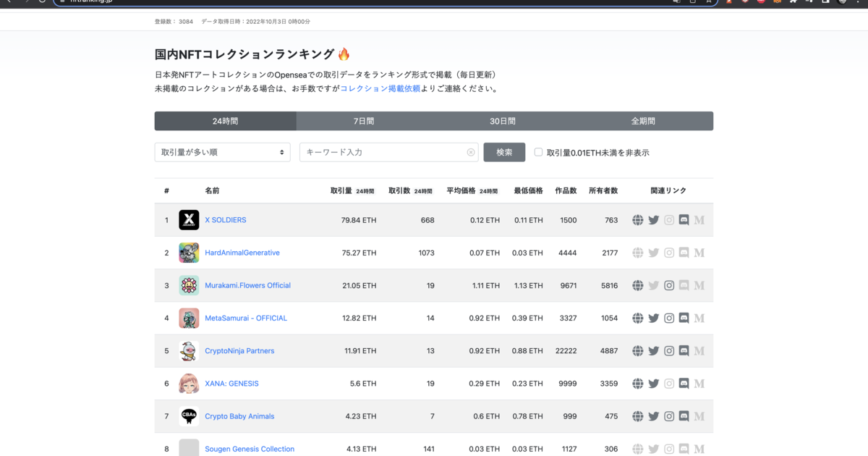The height and width of the screenshot is (456, 868).
Task: Open the Twitter icon for MetaSamurai - OFFICIAL
Action: (x=653, y=318)
